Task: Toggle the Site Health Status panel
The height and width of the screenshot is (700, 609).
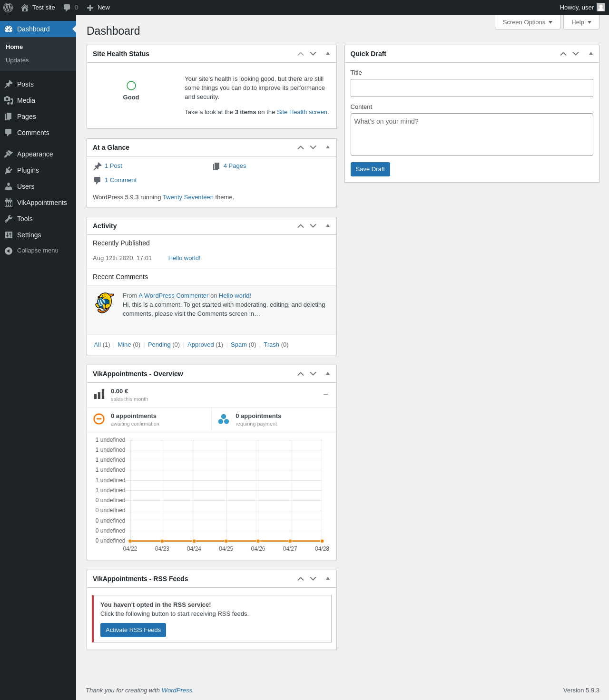Action: pos(328,54)
